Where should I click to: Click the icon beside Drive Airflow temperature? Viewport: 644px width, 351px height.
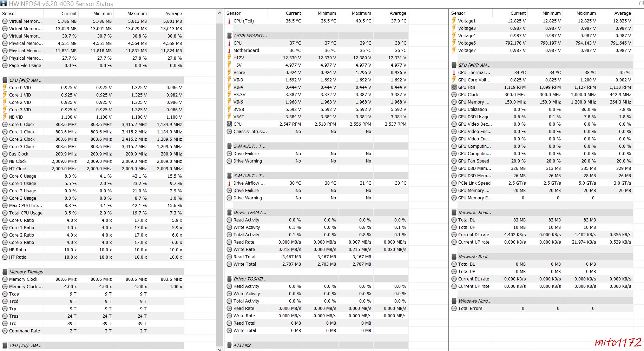[229, 183]
